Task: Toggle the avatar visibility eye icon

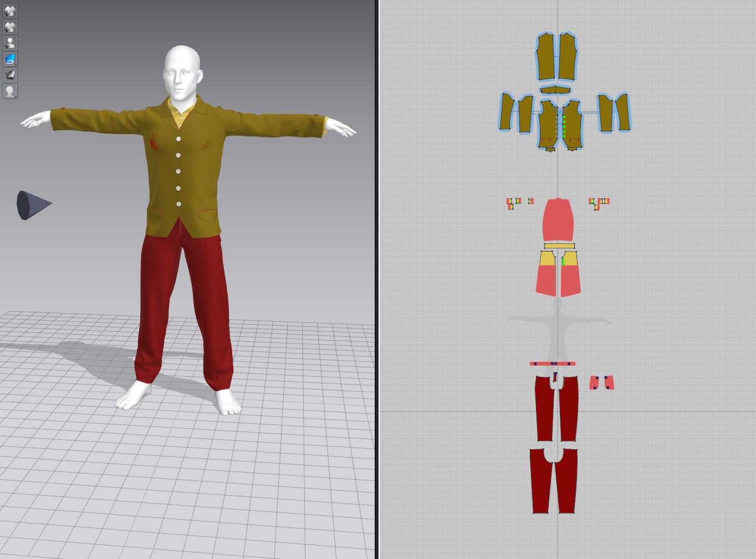Action: tap(10, 43)
